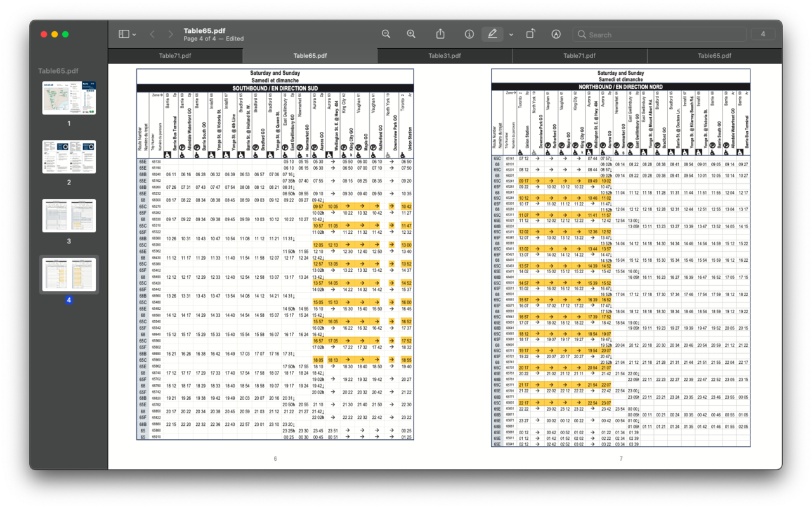Select page 2 thumbnail in sidebar
The width and height of the screenshot is (812, 509).
point(69,157)
